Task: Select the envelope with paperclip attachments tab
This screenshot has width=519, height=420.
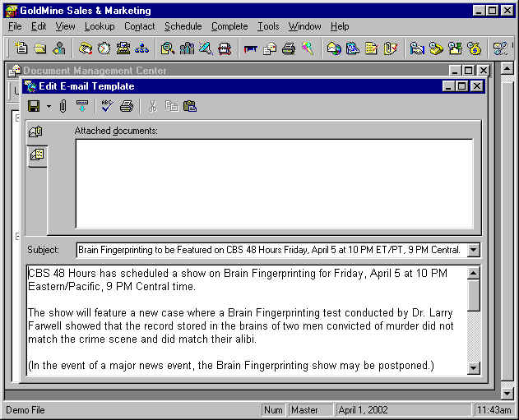Action: (x=35, y=132)
